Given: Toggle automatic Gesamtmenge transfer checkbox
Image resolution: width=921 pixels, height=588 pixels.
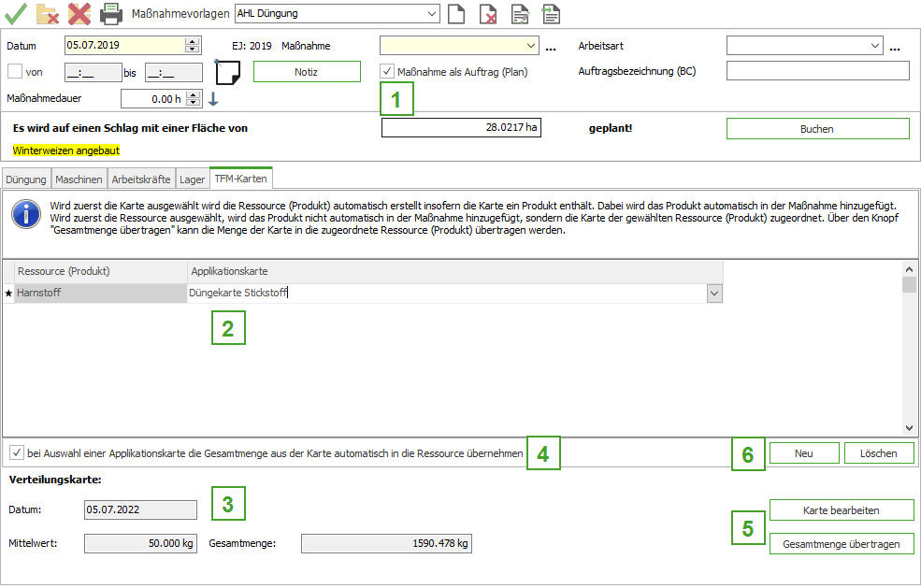Looking at the screenshot, I should point(16,453).
